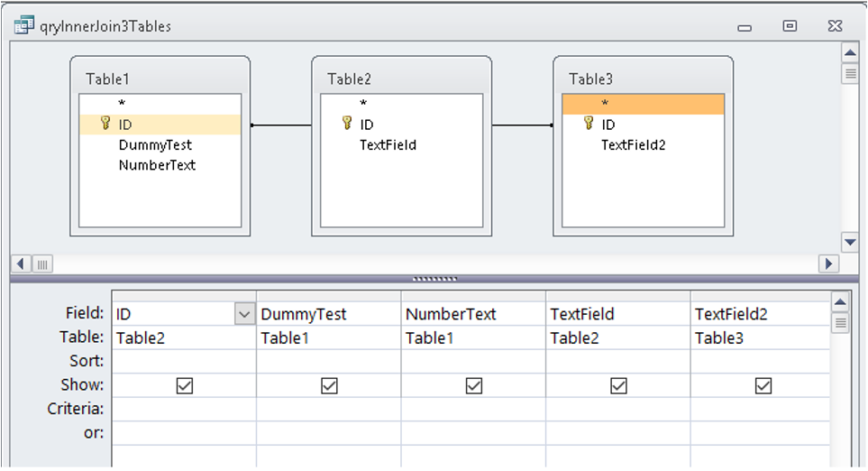868x471 pixels.
Task: Select the ID column via its column selector bar
Action: tap(184, 296)
